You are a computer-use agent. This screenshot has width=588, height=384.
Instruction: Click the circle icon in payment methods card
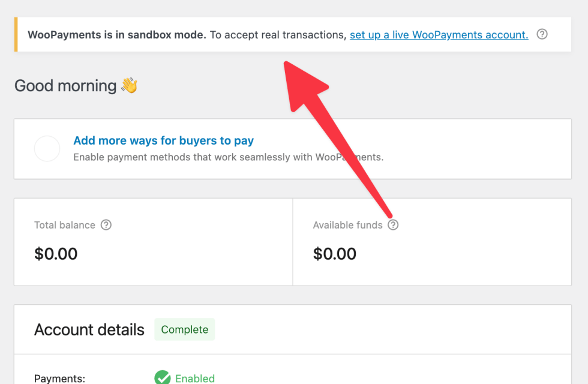47,148
